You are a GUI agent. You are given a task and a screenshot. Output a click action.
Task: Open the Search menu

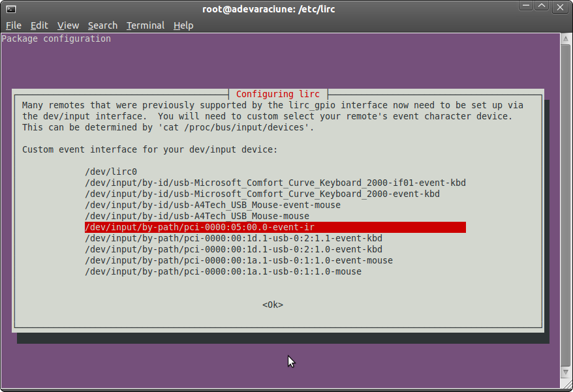click(x=102, y=25)
